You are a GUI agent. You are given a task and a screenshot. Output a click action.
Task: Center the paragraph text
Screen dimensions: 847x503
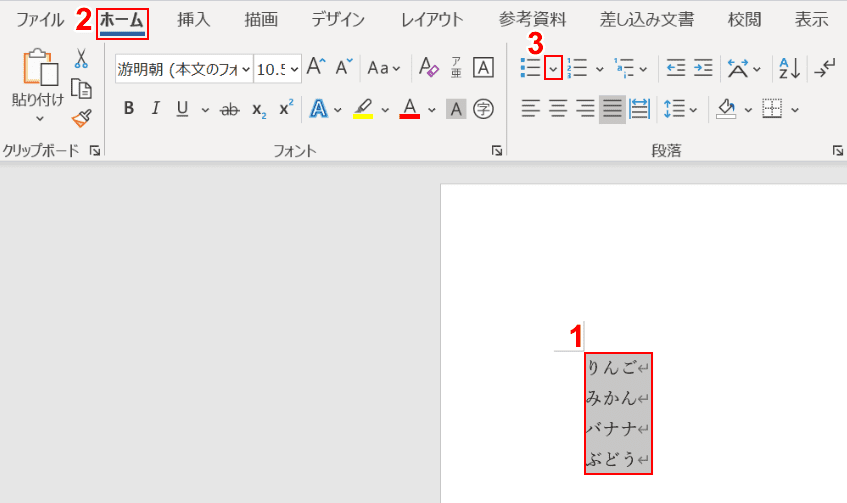tap(558, 109)
